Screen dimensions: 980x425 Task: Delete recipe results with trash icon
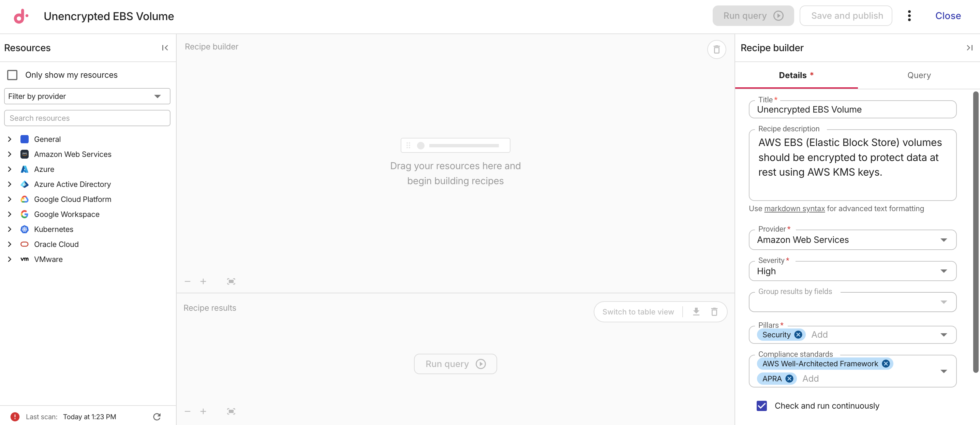(x=714, y=312)
